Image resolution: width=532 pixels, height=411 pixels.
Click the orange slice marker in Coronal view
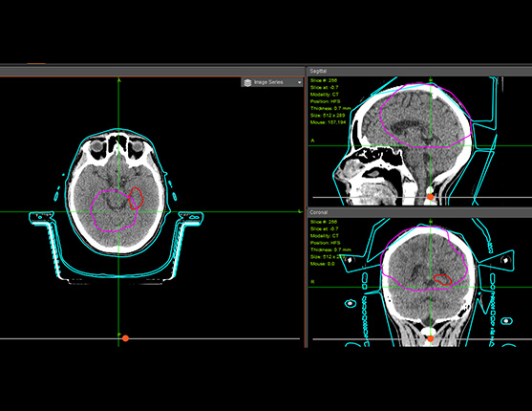[x=430, y=338]
